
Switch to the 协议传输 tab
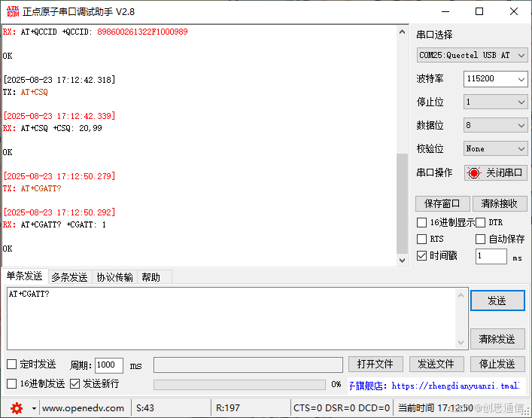pyautogui.click(x=114, y=277)
